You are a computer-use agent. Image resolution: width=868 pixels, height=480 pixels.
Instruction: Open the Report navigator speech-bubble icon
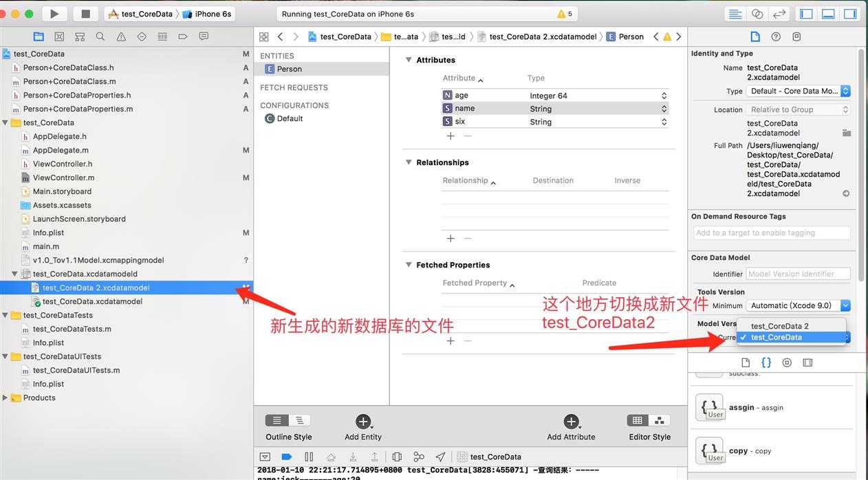pyautogui.click(x=204, y=36)
